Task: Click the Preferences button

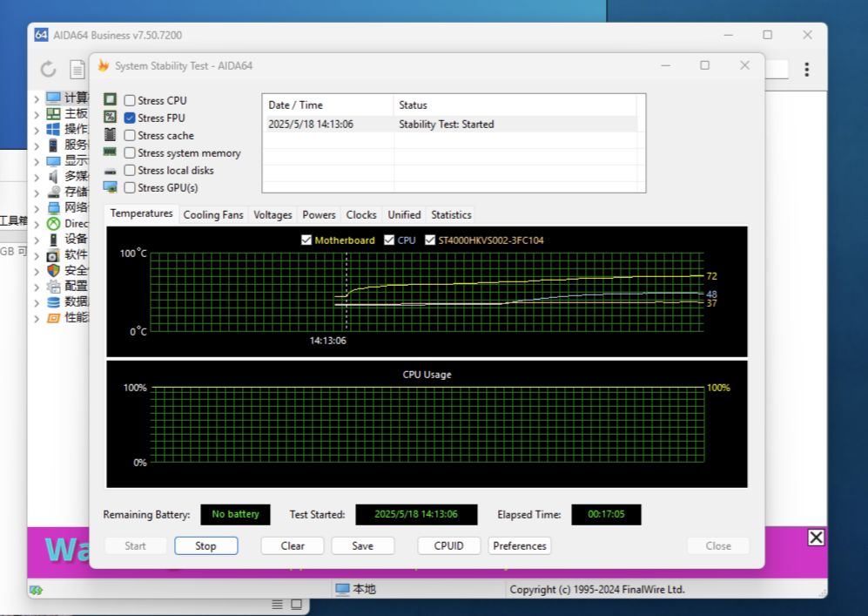Action: 519,546
